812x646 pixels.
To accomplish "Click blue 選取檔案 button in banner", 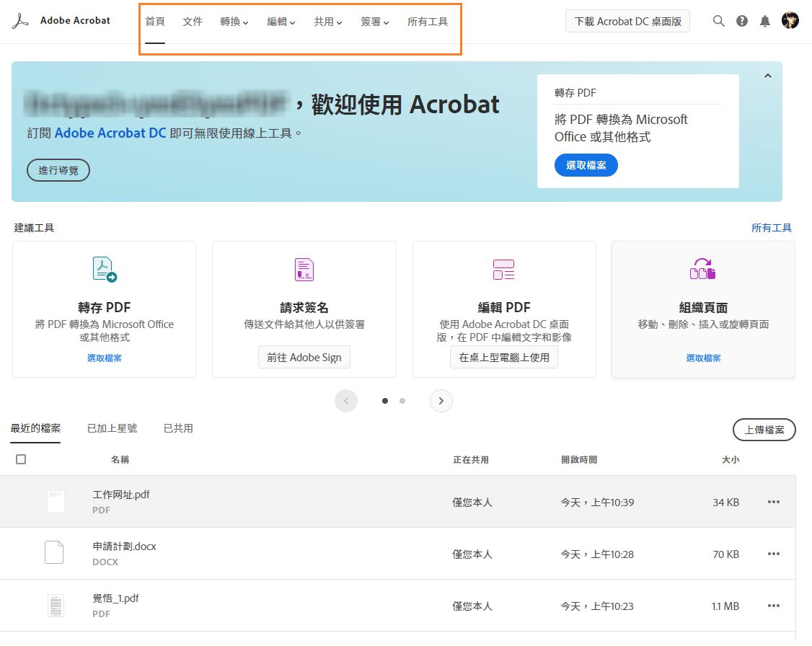I will (586, 165).
